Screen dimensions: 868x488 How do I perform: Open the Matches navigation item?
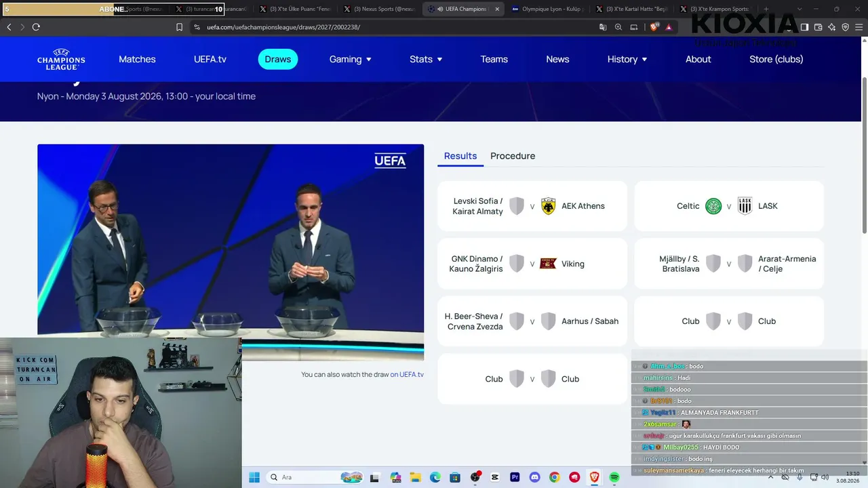point(137,60)
